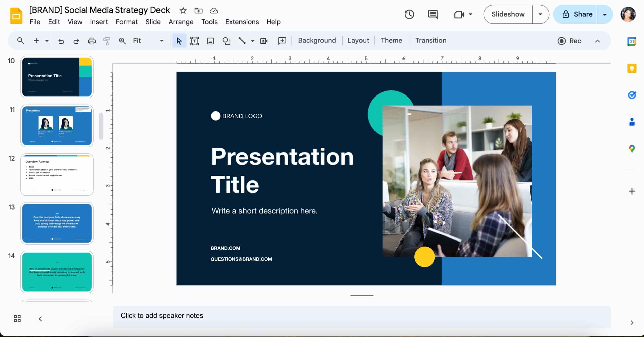Start a Rec screen recording
The height and width of the screenshot is (337, 644).
tap(569, 41)
